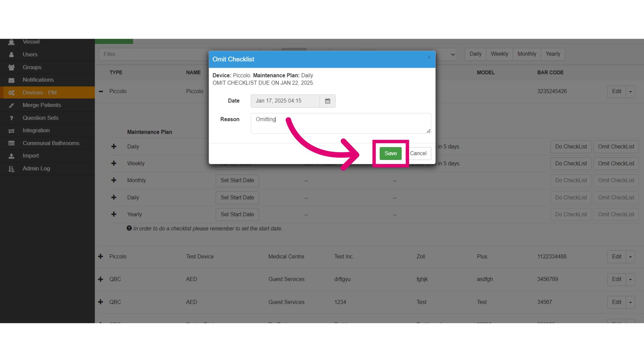Screen dimensions: 644x362
Task: Focus the Date field in dialog
Action: 285,101
